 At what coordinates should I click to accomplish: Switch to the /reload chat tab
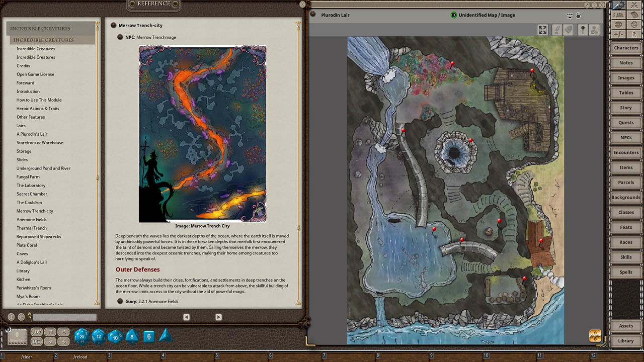79,357
